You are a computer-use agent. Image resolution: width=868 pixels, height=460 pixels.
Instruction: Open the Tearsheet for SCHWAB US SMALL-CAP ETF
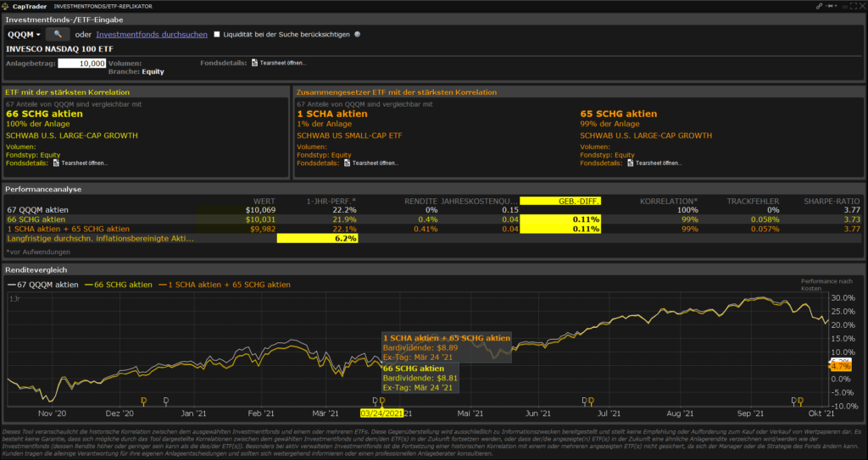[376, 163]
